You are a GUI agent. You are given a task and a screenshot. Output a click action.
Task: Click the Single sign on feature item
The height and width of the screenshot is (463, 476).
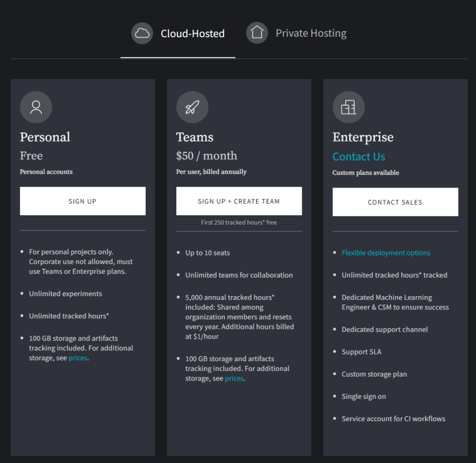point(364,396)
